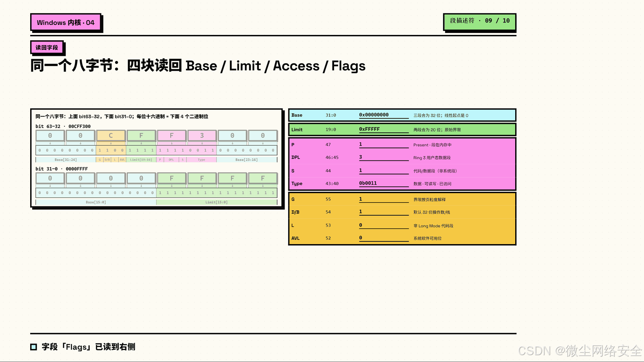This screenshot has width=644, height=362.
Task: Click the pink hex cell showing 3
Action: [202, 136]
